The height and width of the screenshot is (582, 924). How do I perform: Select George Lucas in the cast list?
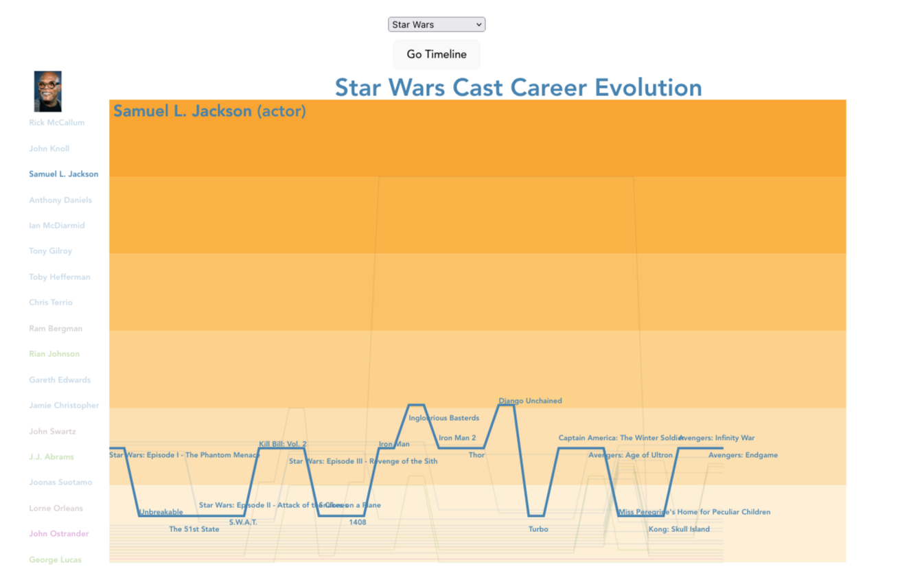click(x=55, y=560)
